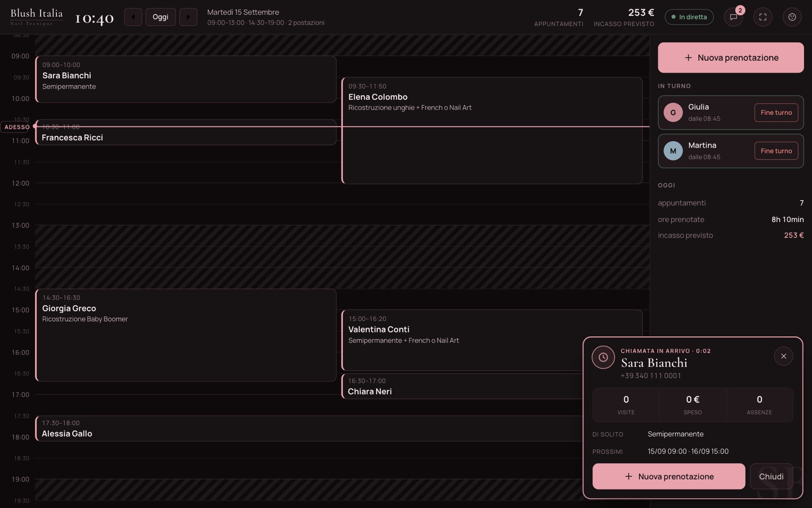Go to next day arrow
This screenshot has width=812, height=508.
188,17
